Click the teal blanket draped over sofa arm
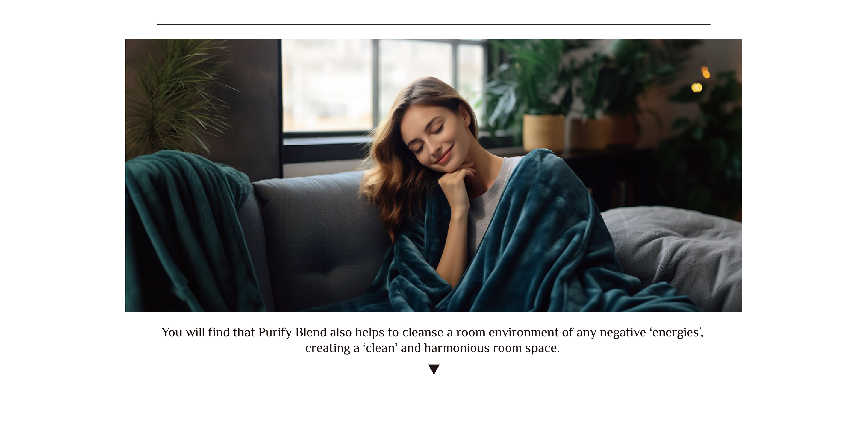868x423 pixels. tap(189, 229)
